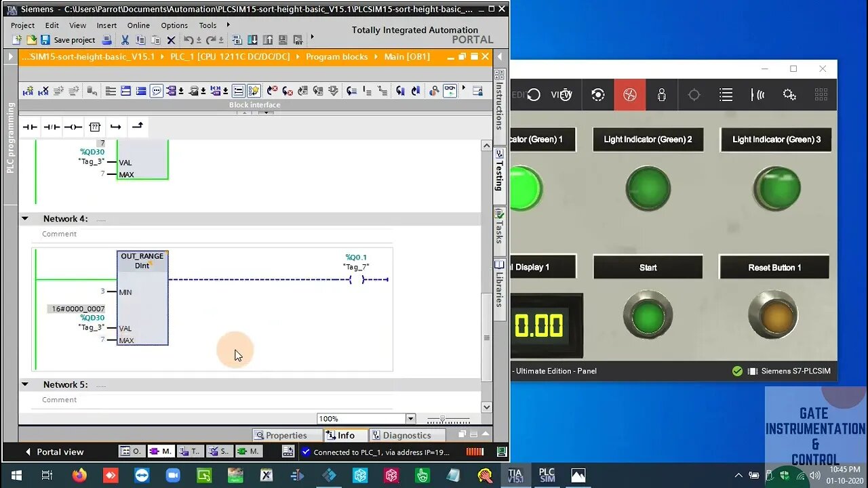Expand more menu items arrow after Tools
This screenshot has width=868, height=488.
pos(228,25)
